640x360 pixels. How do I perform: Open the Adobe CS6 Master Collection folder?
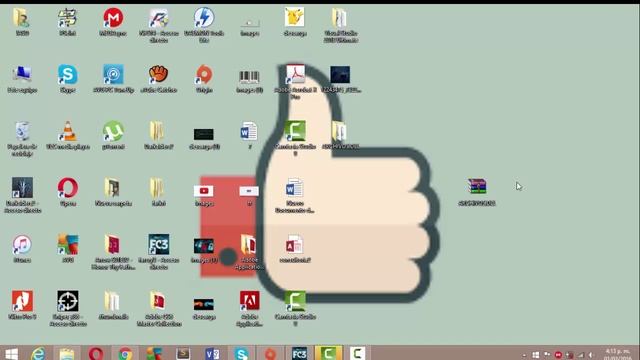(x=158, y=302)
